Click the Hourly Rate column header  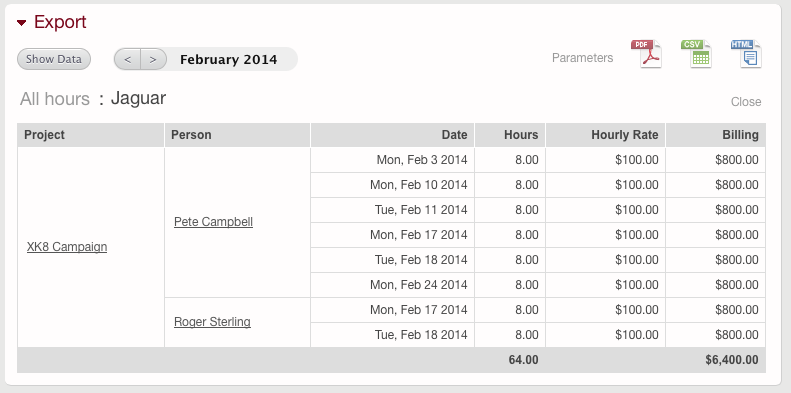tap(605, 135)
